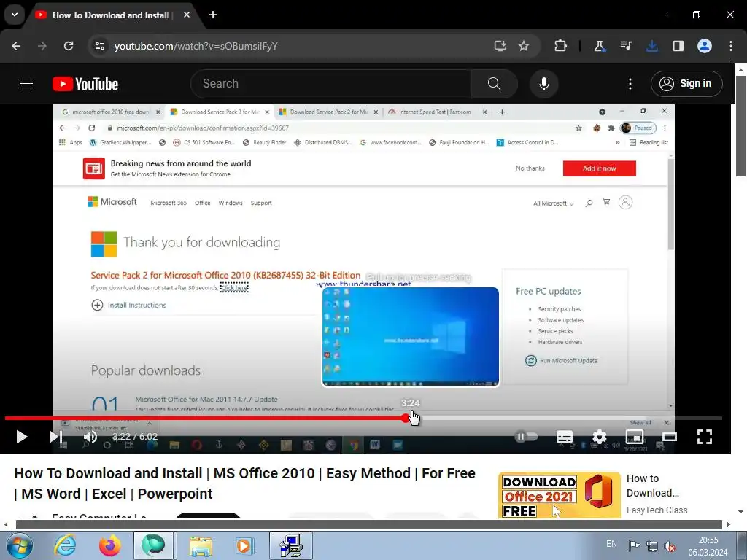Viewport: 747px width, 560px height.
Task: Play the YouTube video
Action: click(22, 437)
